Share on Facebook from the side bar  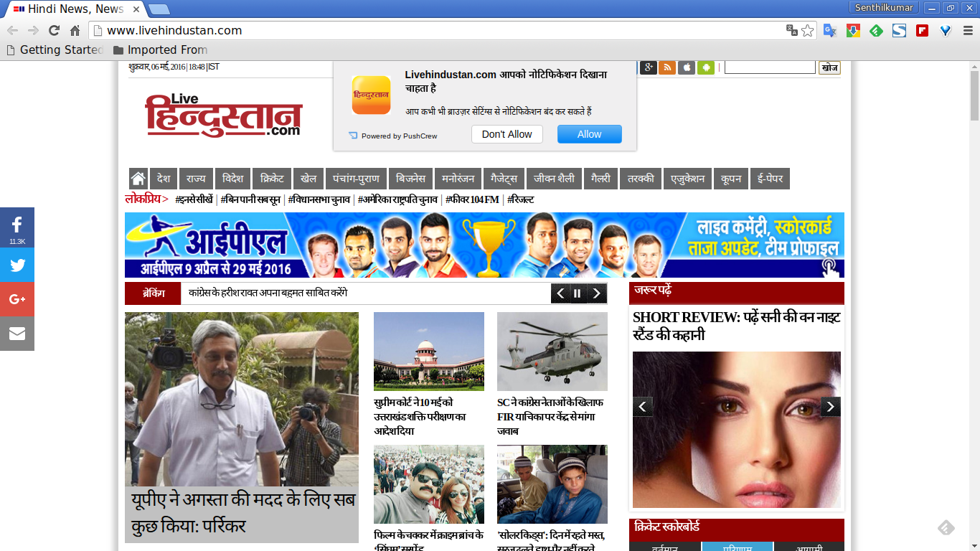pyautogui.click(x=17, y=227)
